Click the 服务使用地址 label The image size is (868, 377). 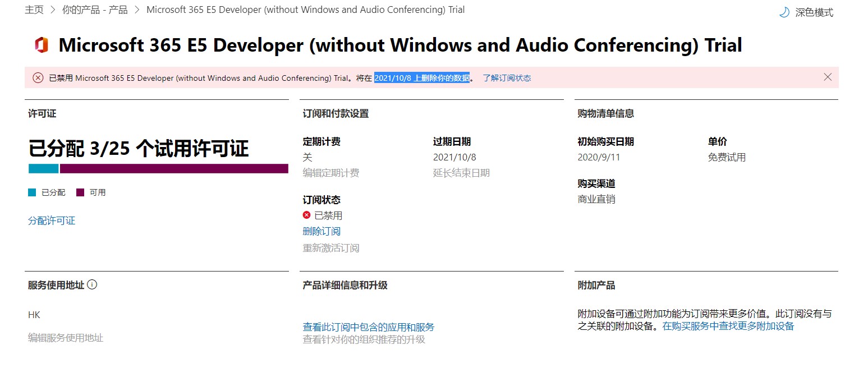pos(56,285)
